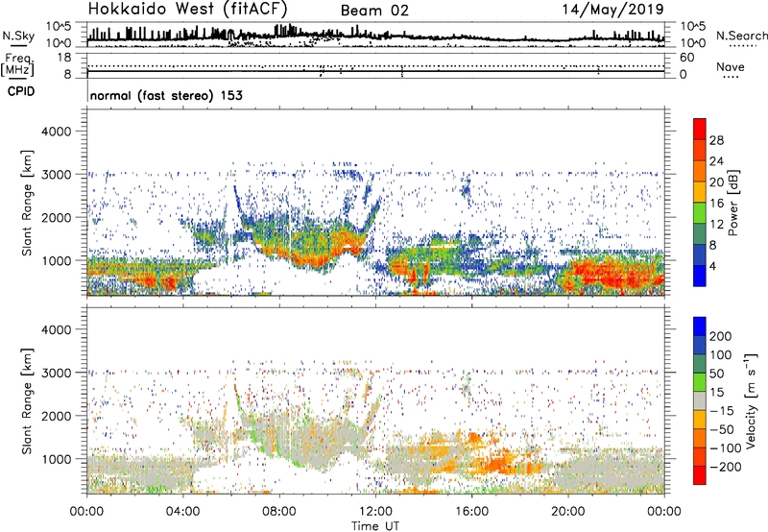Click the '16' tick on power colorbar
The height and width of the screenshot is (532, 768).
click(716, 204)
